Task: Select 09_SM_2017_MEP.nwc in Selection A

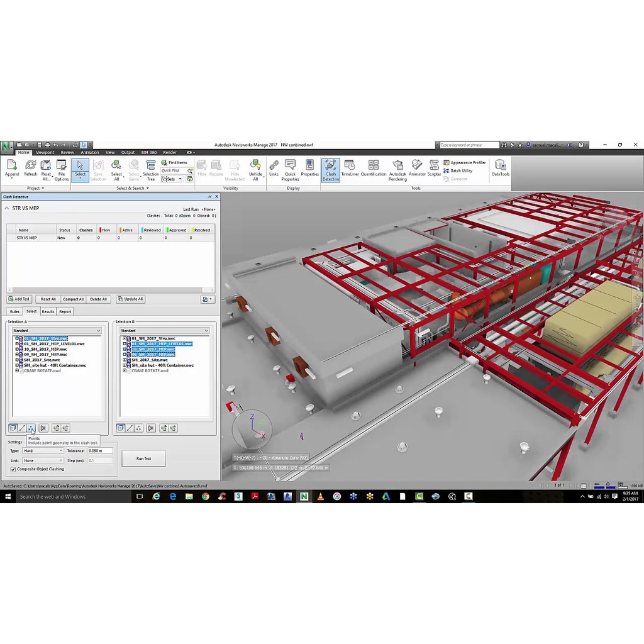Action: pos(45,355)
